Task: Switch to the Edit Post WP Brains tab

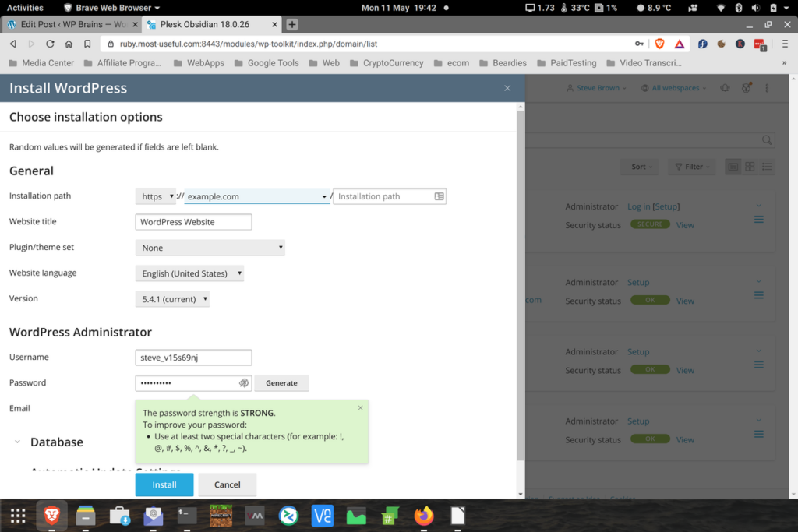Action: [72, 24]
